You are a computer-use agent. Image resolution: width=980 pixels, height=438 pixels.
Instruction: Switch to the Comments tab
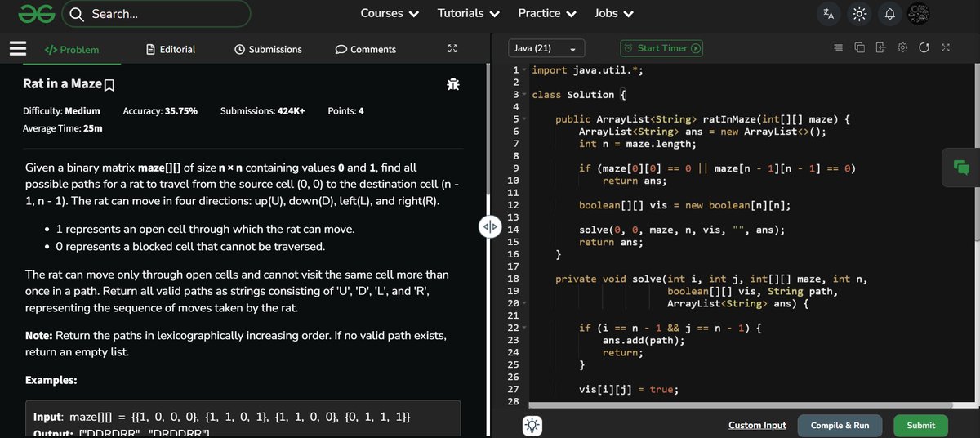(366, 49)
